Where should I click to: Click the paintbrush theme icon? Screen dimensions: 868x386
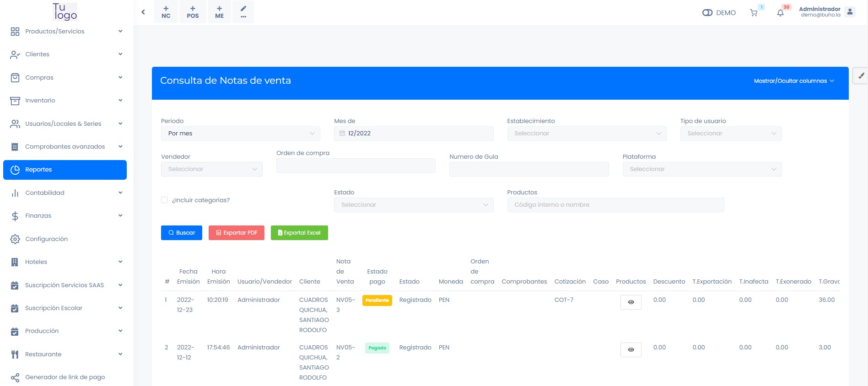coord(861,76)
